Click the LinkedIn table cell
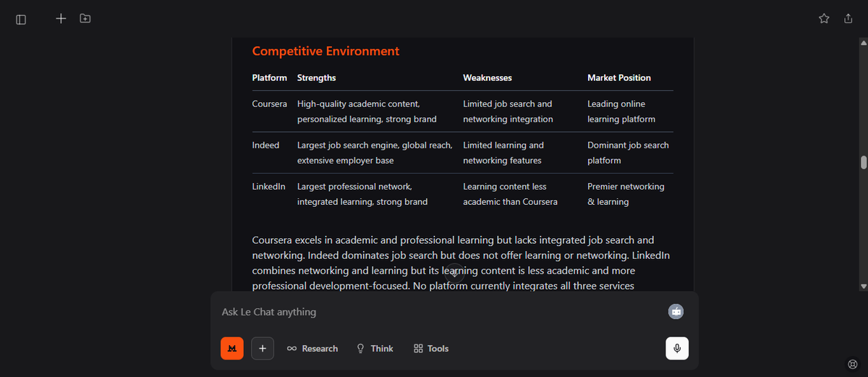 coord(269,187)
